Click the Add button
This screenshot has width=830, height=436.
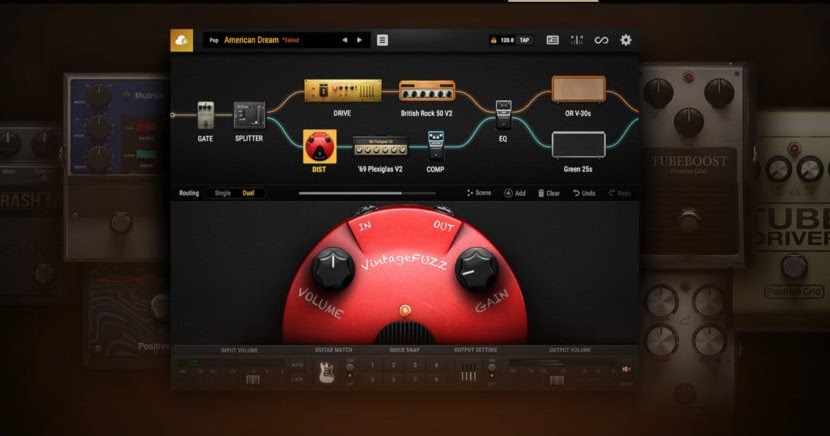pyautogui.click(x=515, y=193)
